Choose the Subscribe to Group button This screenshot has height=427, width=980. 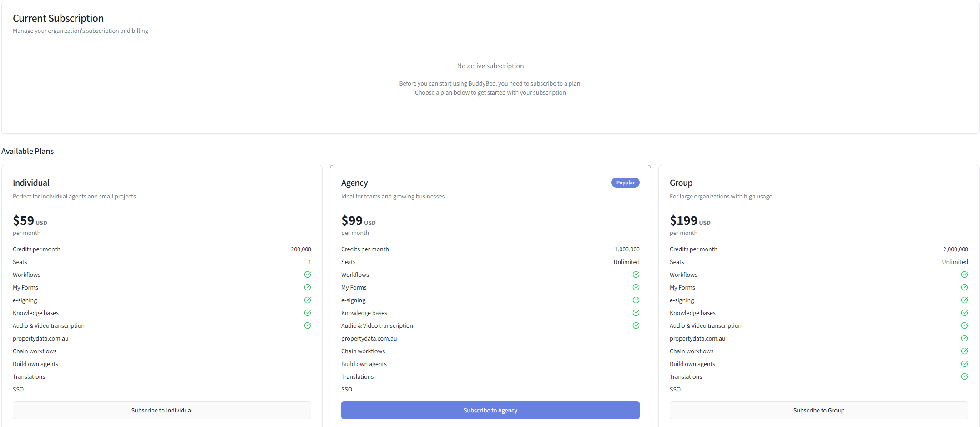pyautogui.click(x=818, y=410)
